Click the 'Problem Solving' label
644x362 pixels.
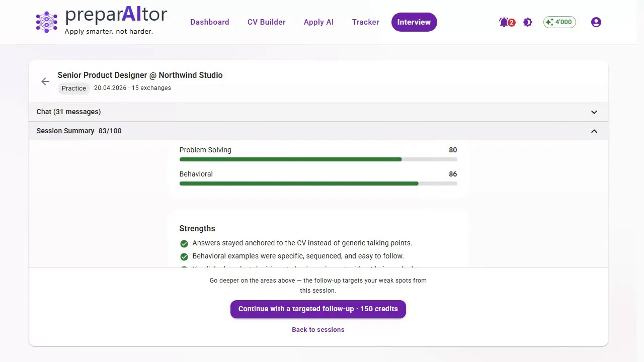click(205, 150)
